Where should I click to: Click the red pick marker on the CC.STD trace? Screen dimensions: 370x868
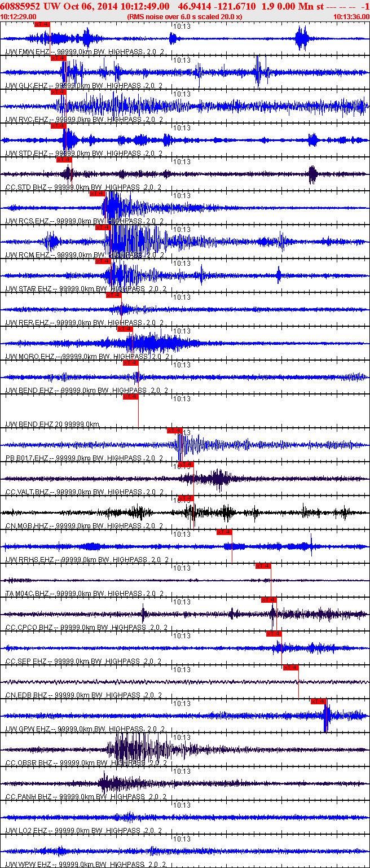pyautogui.click(x=64, y=160)
